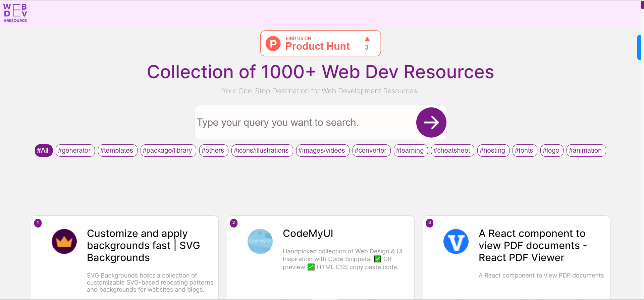The image size is (644, 300).
Task: Open the React PDF Viewer card title
Action: [533, 245]
